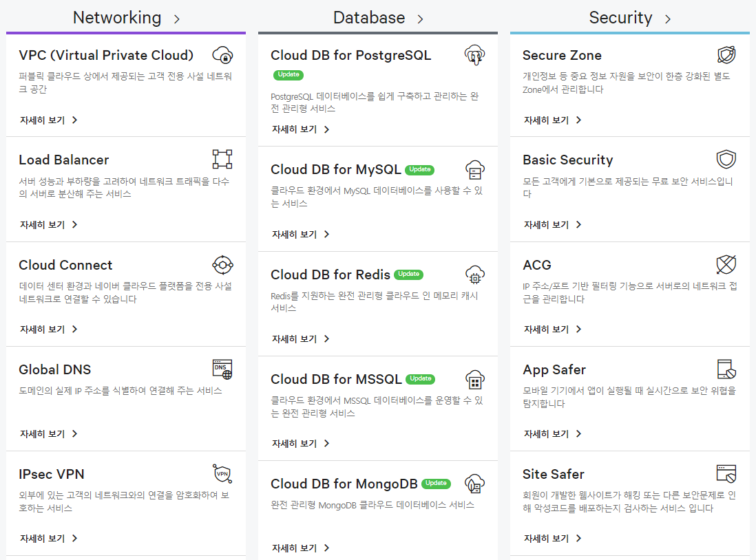
Task: Click the Site Safer title
Action: [554, 474]
